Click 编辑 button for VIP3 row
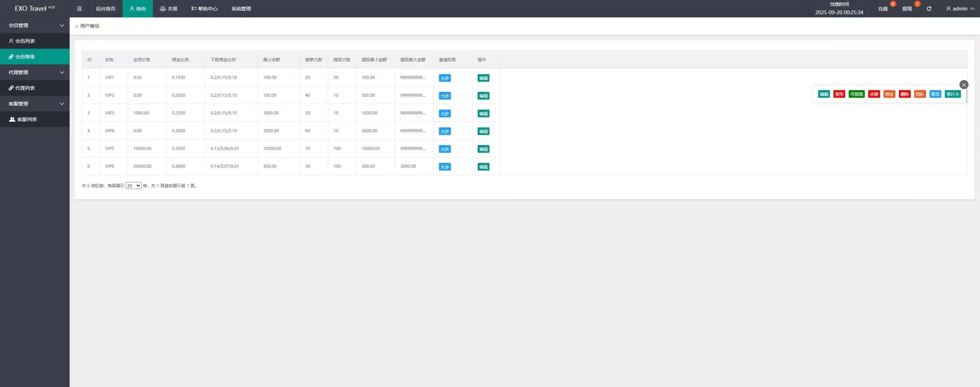The width and height of the screenshot is (980, 387). pos(483,114)
